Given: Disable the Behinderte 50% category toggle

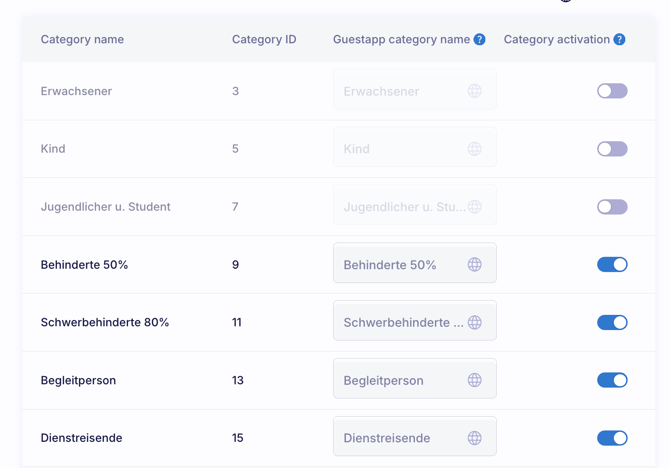Looking at the screenshot, I should point(612,265).
